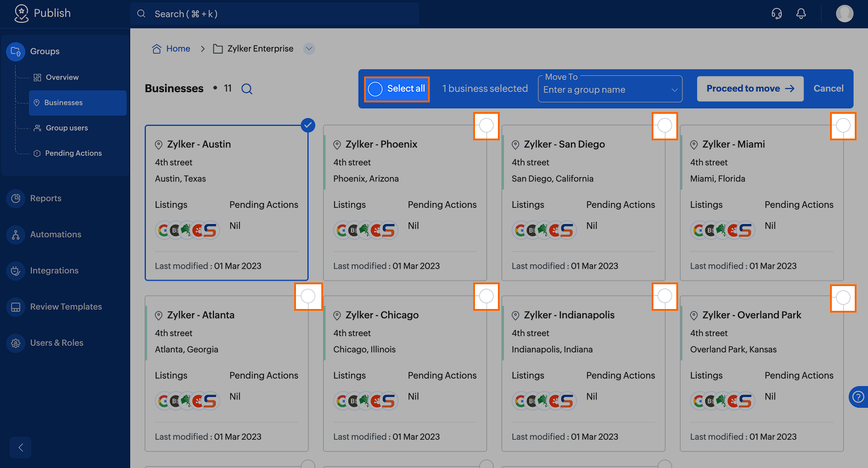Viewport: 868px width, 468px height.
Task: Click the 'Zylker - Atlanta' card title
Action: 201,315
